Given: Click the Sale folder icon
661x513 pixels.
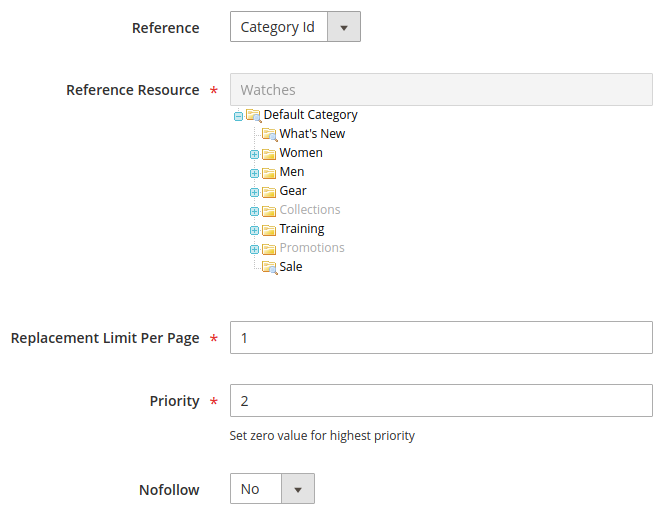Looking at the screenshot, I should pyautogui.click(x=268, y=268).
